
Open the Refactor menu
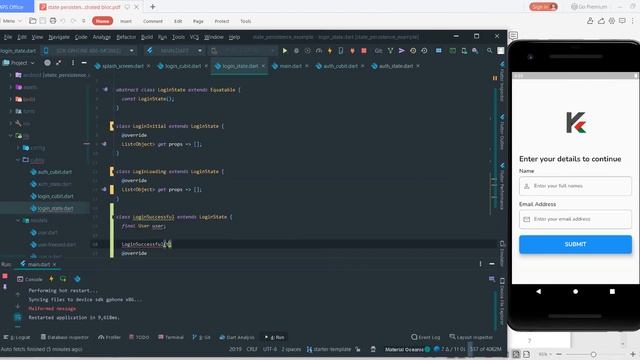pos(126,37)
